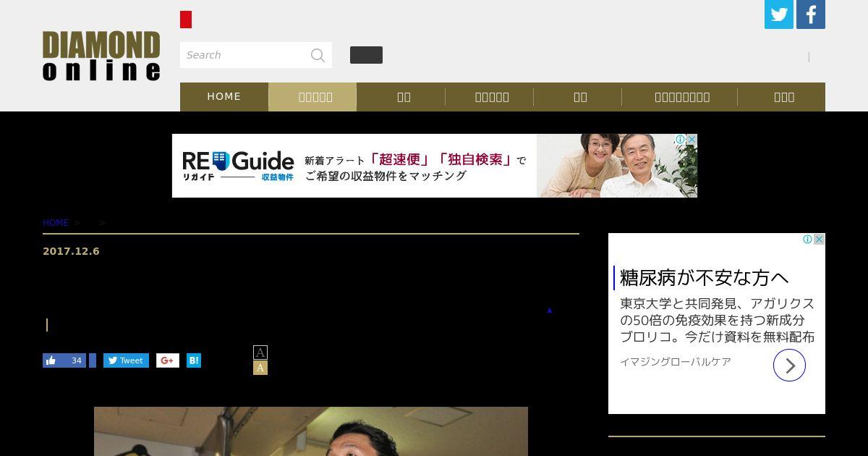Bookmark article with Hatena B! icon
Screen dimensions: 868x456
tap(194, 360)
